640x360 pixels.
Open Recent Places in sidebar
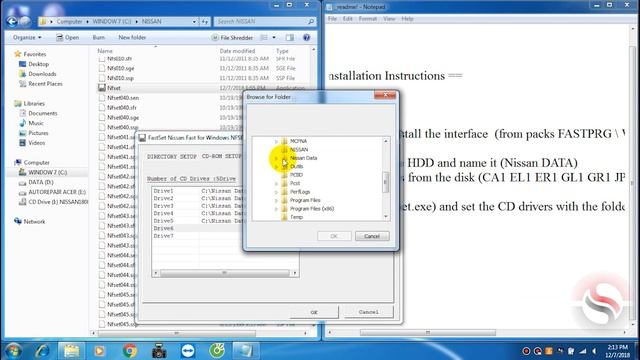(45, 84)
